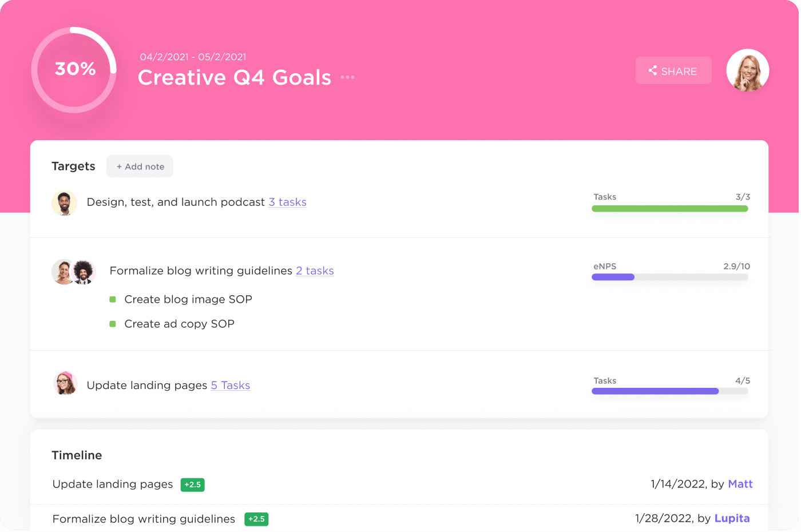Image resolution: width=801 pixels, height=532 pixels.
Task: Click the 30% circular progress ring
Action: [74, 70]
